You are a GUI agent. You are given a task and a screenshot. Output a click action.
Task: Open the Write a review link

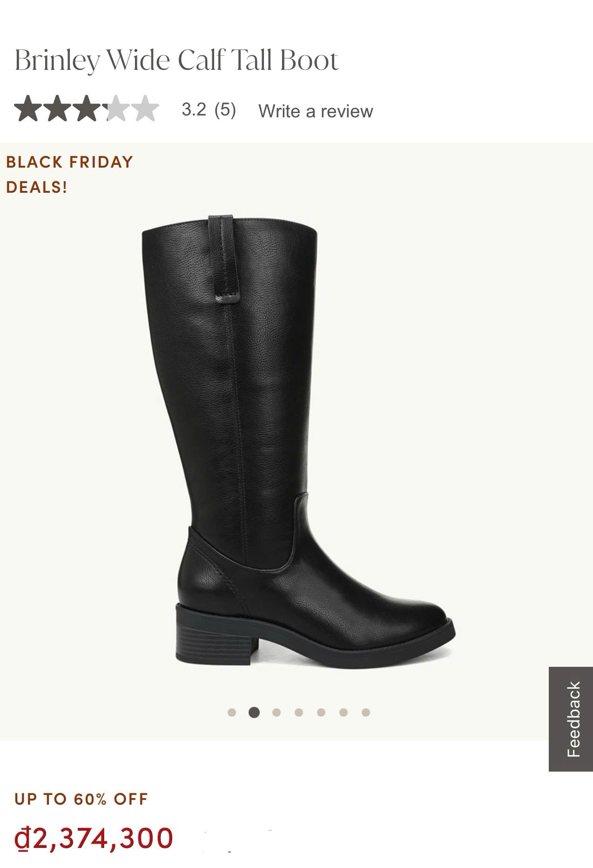click(316, 111)
